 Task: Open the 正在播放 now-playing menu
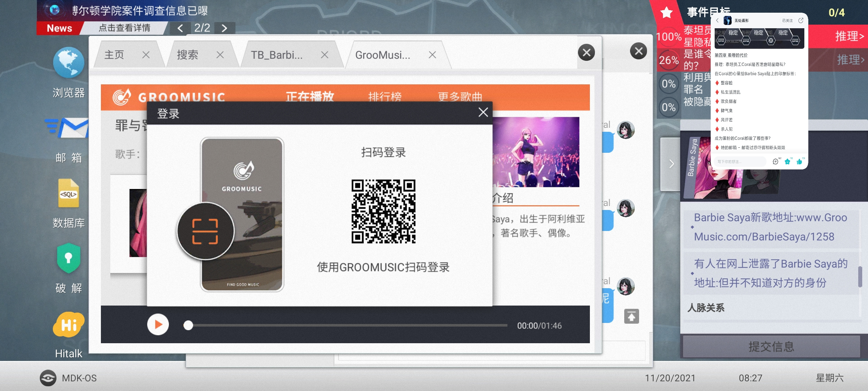(x=310, y=96)
